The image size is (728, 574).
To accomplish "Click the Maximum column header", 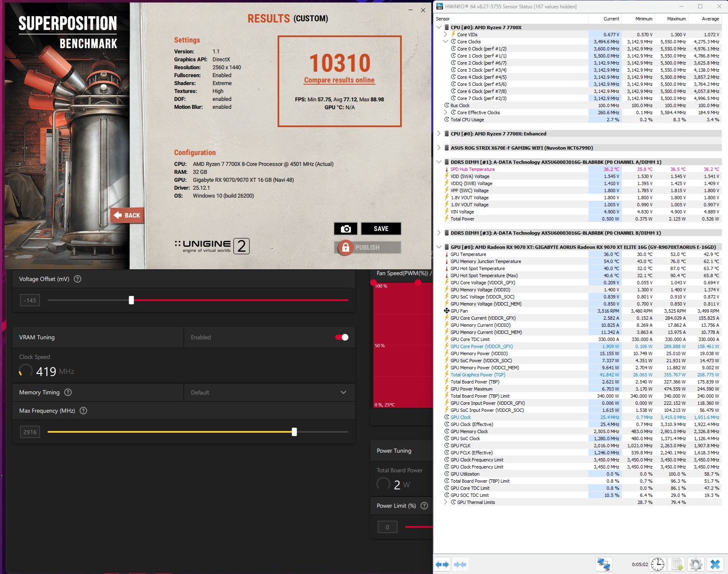I will click(671, 19).
